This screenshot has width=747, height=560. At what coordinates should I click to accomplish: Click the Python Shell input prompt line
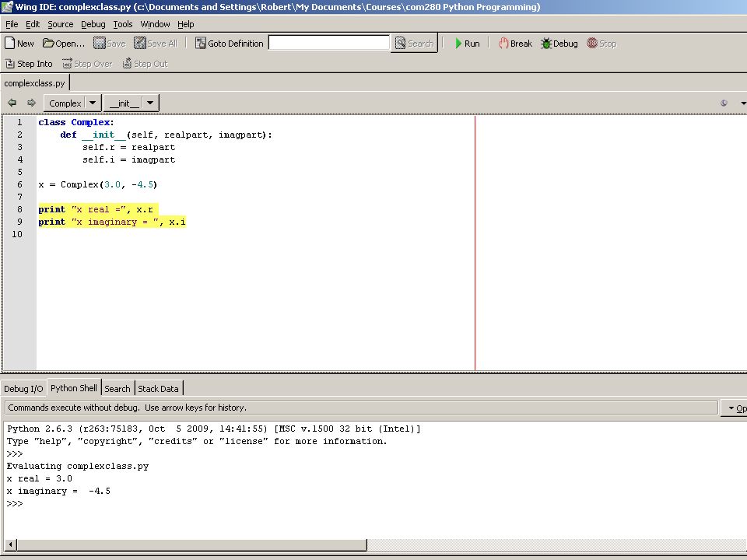[15, 503]
